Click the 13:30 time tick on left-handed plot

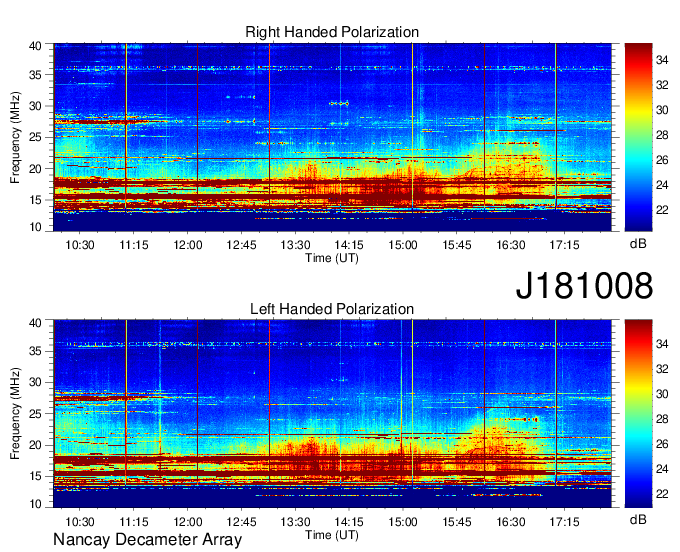coord(295,522)
